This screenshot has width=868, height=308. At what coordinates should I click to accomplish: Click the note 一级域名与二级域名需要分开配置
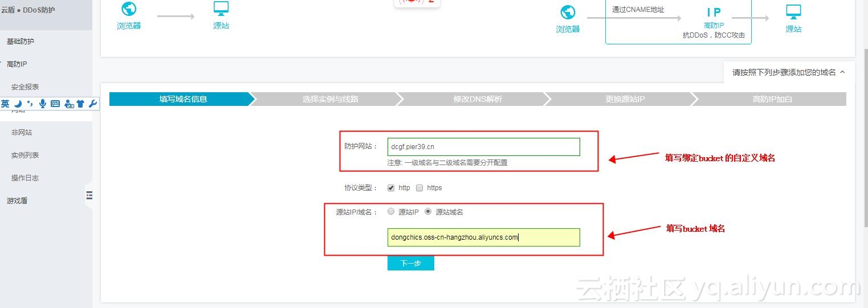[447, 162]
